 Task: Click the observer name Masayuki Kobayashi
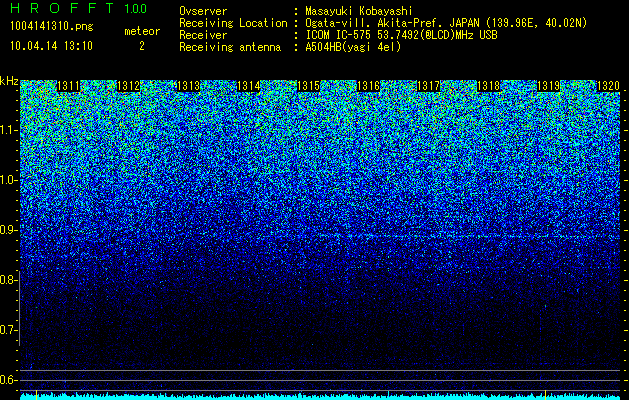[359, 11]
